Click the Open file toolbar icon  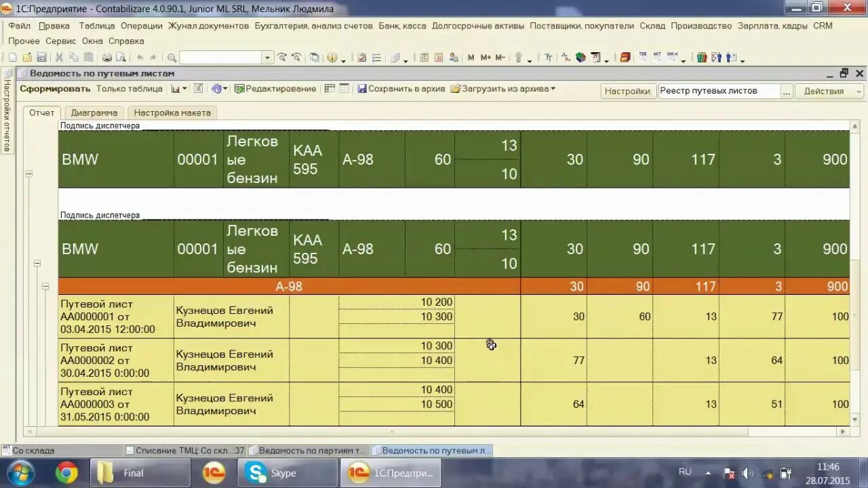click(x=27, y=58)
